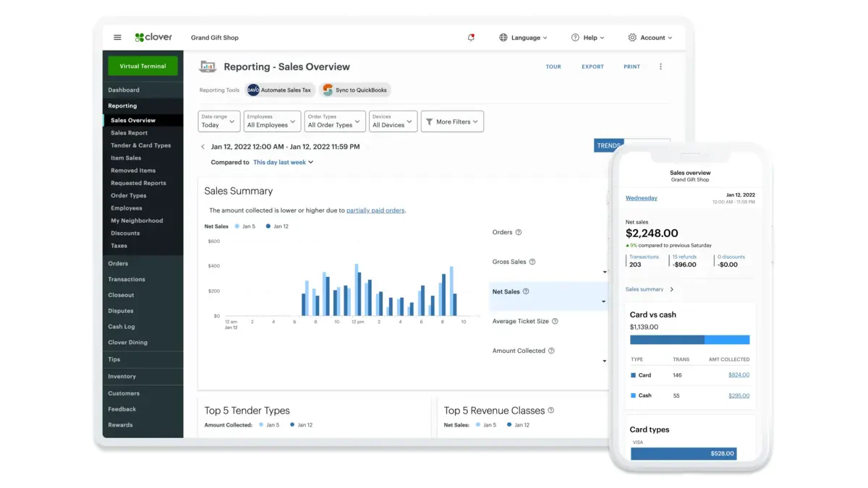Click the TOUR button

pos(553,67)
